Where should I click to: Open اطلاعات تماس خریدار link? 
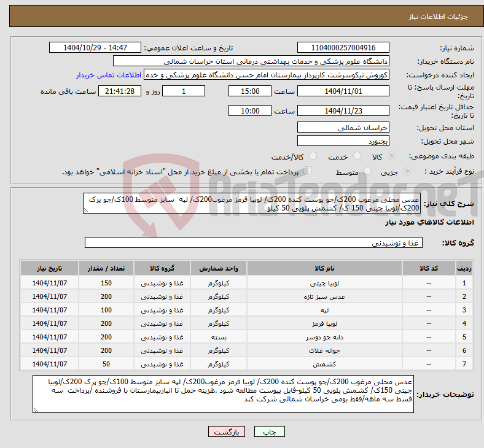pyautogui.click(x=109, y=75)
